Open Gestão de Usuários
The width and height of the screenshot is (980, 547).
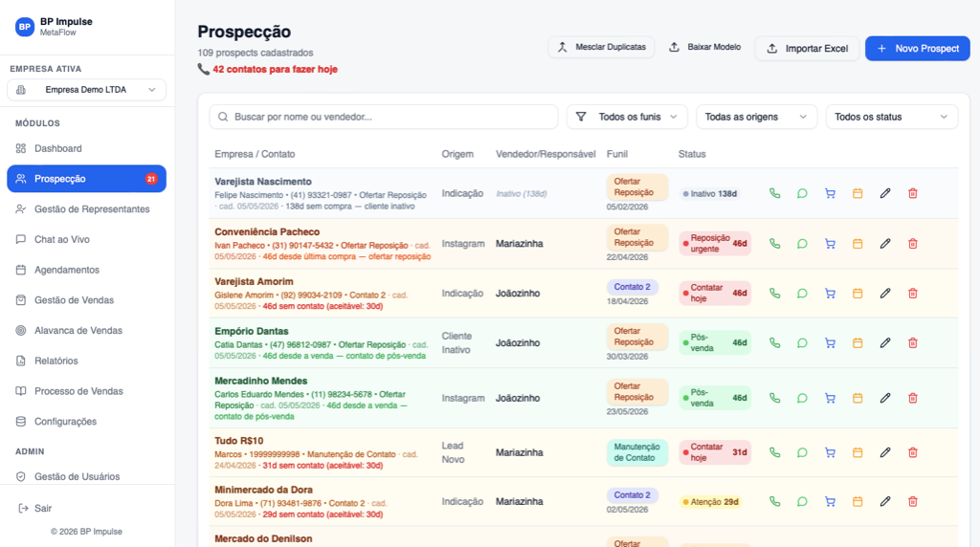tap(86, 476)
